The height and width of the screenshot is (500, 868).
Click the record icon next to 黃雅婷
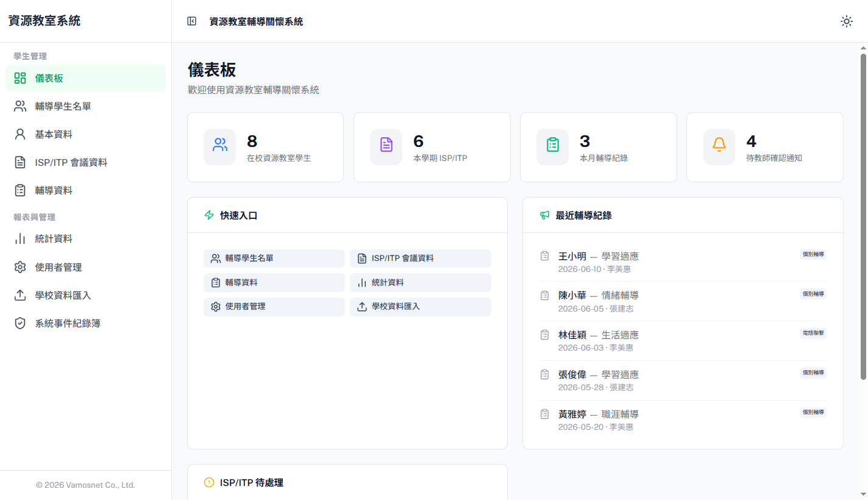[x=545, y=414]
